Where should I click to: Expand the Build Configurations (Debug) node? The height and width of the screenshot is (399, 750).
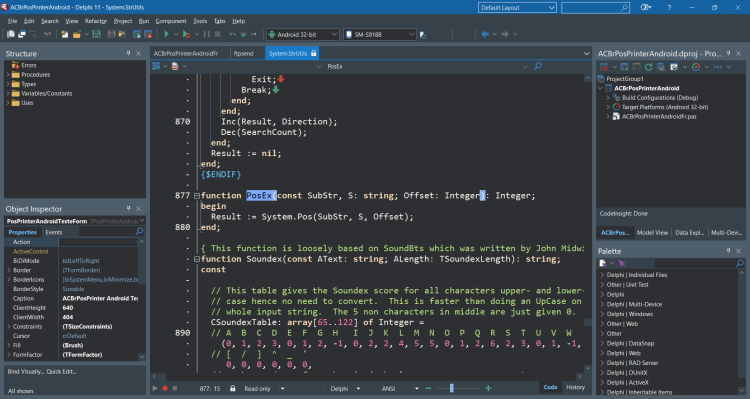click(608, 98)
